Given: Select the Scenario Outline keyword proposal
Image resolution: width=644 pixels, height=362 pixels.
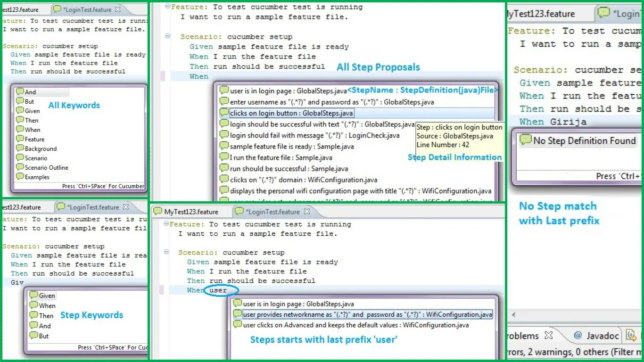Looking at the screenshot, I should [46, 167].
